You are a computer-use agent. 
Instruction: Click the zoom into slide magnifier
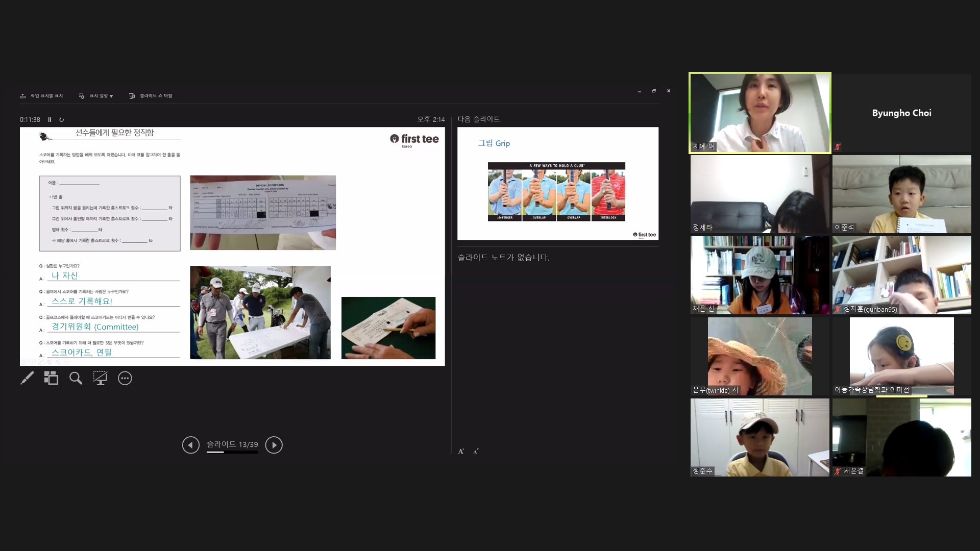point(76,378)
